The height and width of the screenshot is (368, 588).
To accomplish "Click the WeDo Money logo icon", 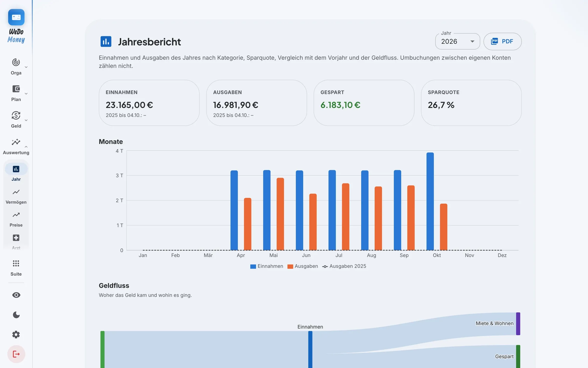I will [x=16, y=17].
